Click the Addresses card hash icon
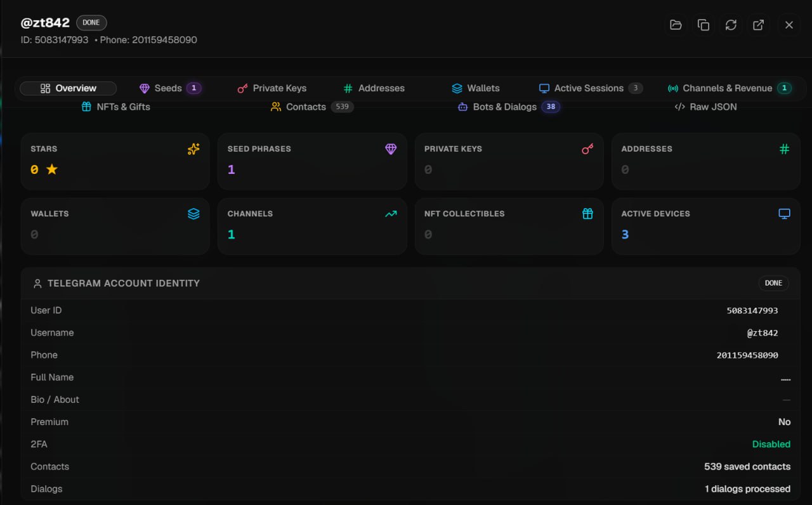Image resolution: width=812 pixels, height=505 pixels. (x=785, y=149)
